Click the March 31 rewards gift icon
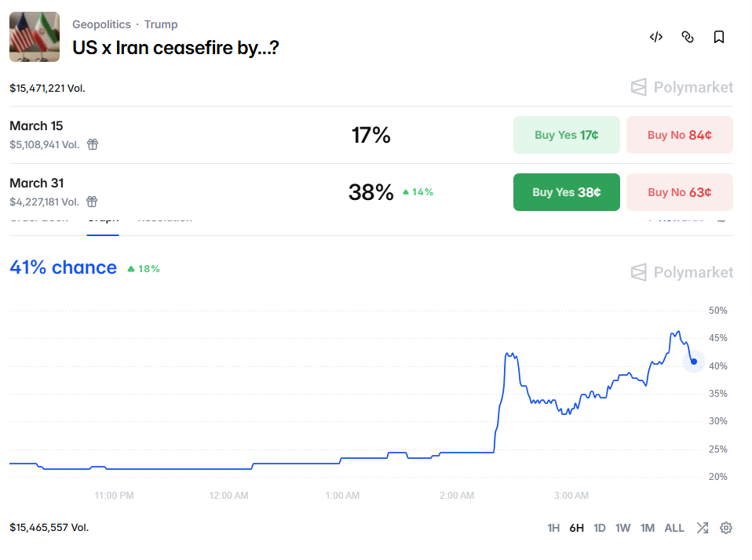 pyautogui.click(x=92, y=202)
